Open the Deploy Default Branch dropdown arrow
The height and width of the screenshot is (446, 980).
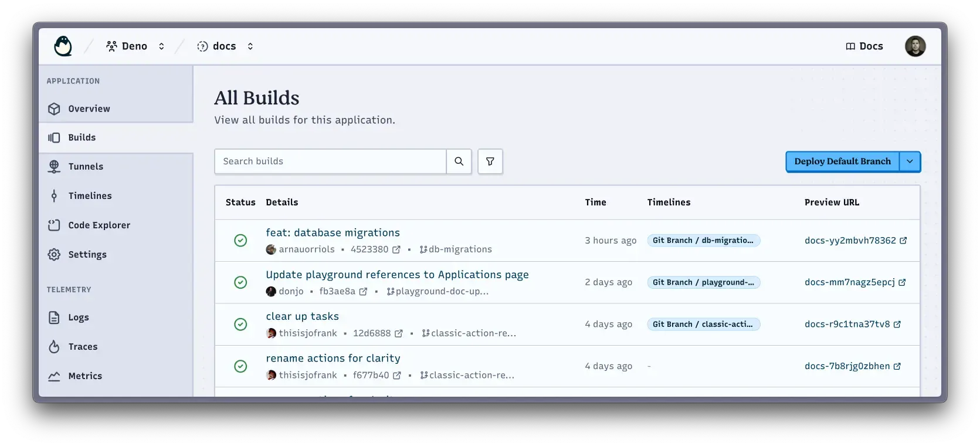click(x=910, y=161)
